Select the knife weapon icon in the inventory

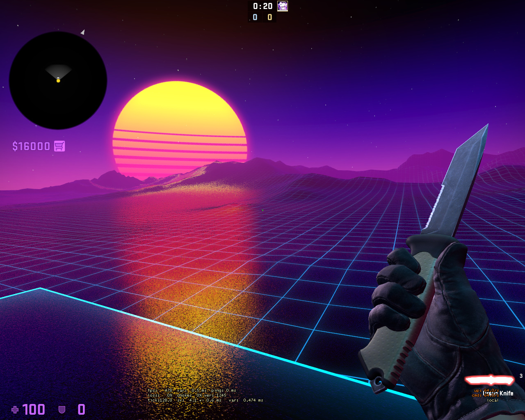click(489, 380)
